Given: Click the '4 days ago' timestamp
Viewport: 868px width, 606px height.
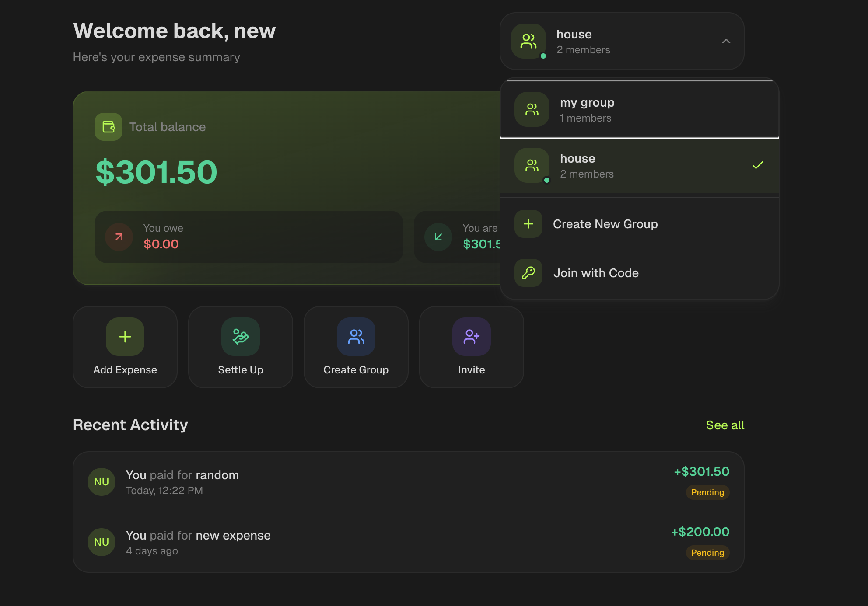Looking at the screenshot, I should coord(152,551).
